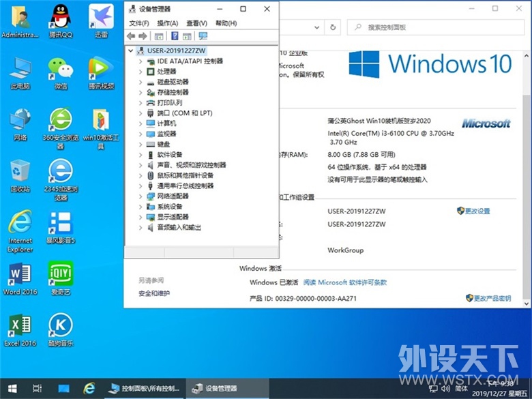This screenshot has height=399, width=532.
Task: Select the Administrator folder desktop icon
Action: tap(20, 20)
